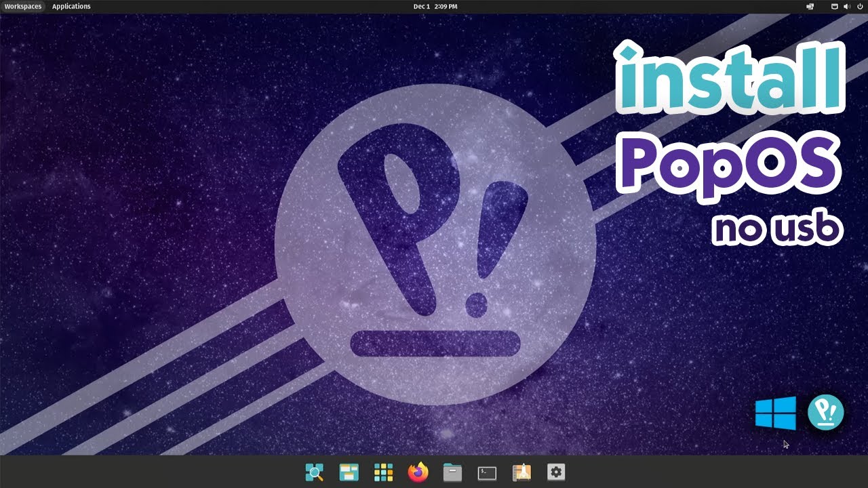Viewport: 868px width, 488px height.
Task: Open the launcher search icon in dock
Action: tap(314, 472)
